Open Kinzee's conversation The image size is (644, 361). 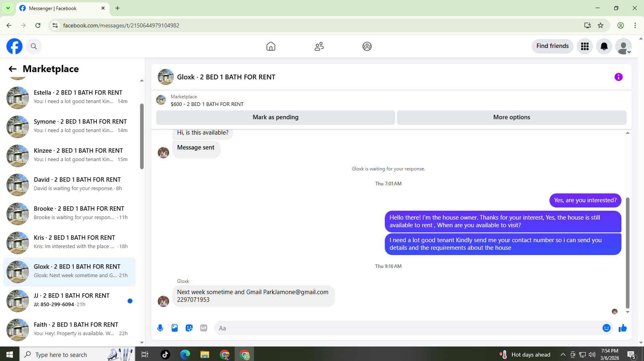point(69,156)
